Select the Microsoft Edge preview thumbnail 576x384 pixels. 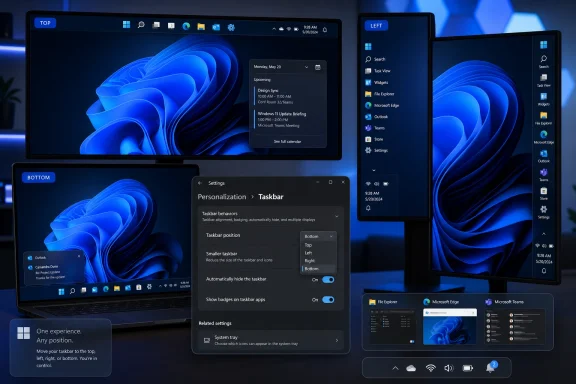click(x=450, y=326)
